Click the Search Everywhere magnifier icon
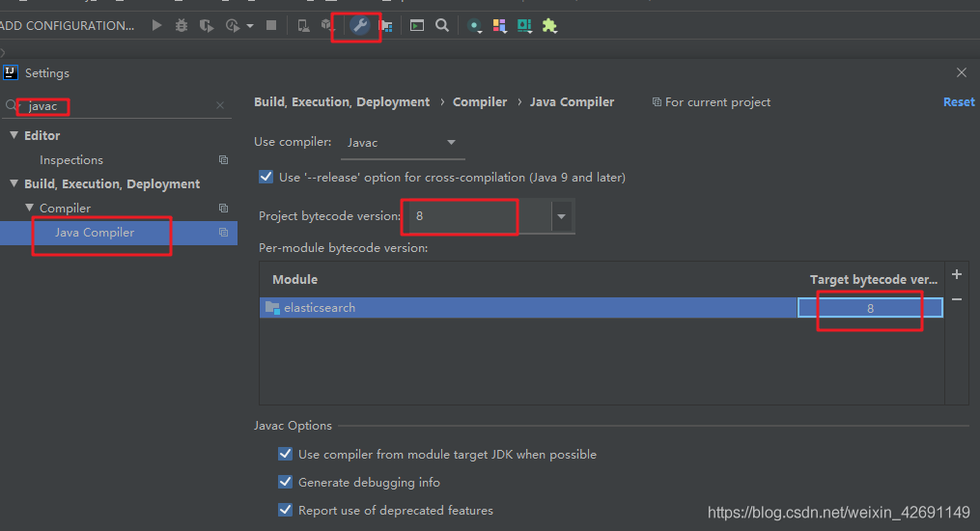 442,26
